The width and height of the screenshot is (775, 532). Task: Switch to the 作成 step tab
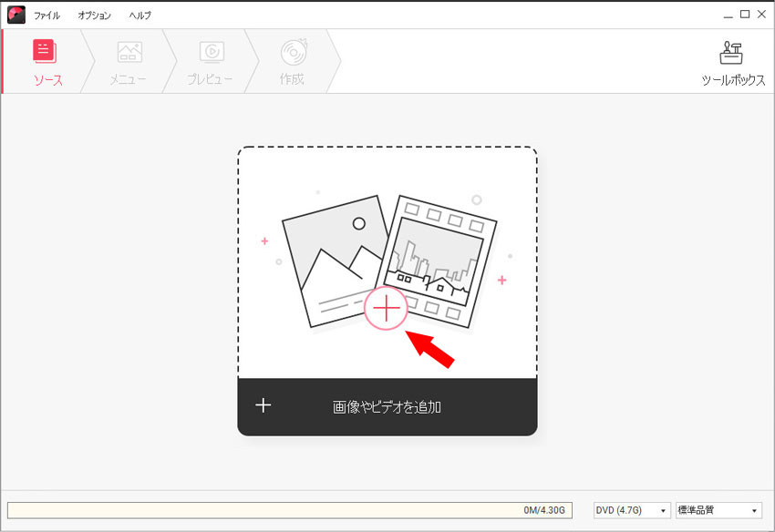tap(293, 62)
